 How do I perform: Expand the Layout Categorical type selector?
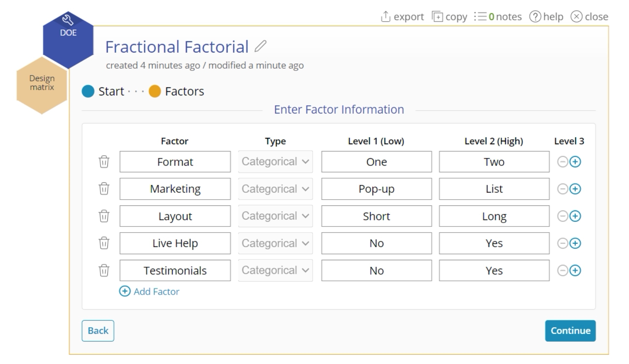pos(275,216)
